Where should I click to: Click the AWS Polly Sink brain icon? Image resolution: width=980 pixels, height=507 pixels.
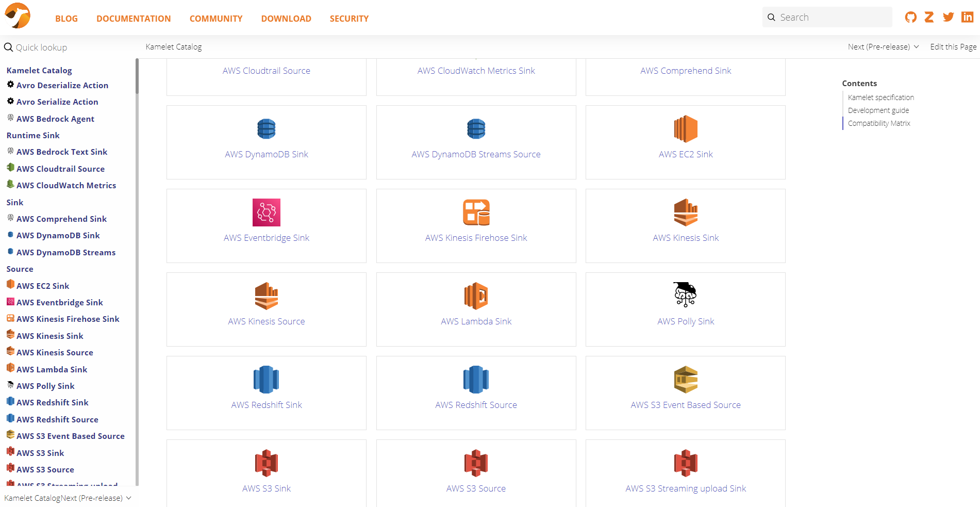click(x=686, y=295)
